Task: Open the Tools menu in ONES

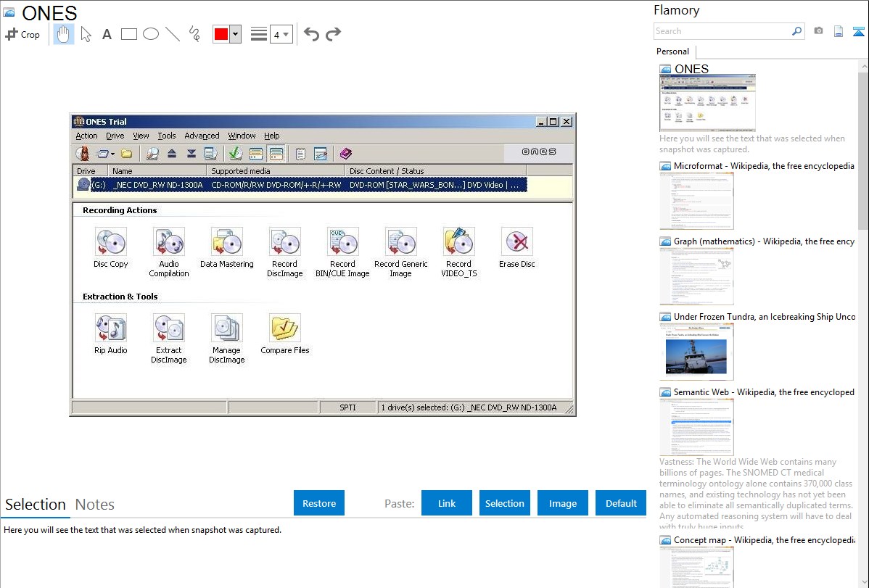Action: tap(167, 136)
